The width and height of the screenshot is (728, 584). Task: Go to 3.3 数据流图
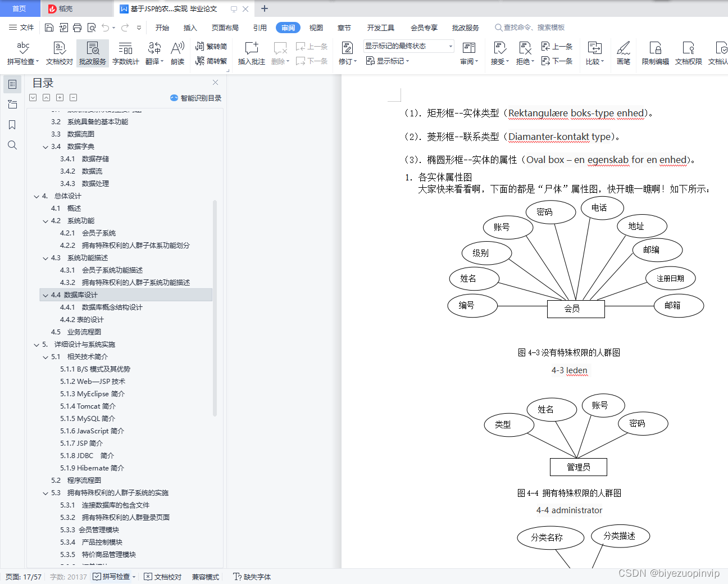(x=72, y=134)
